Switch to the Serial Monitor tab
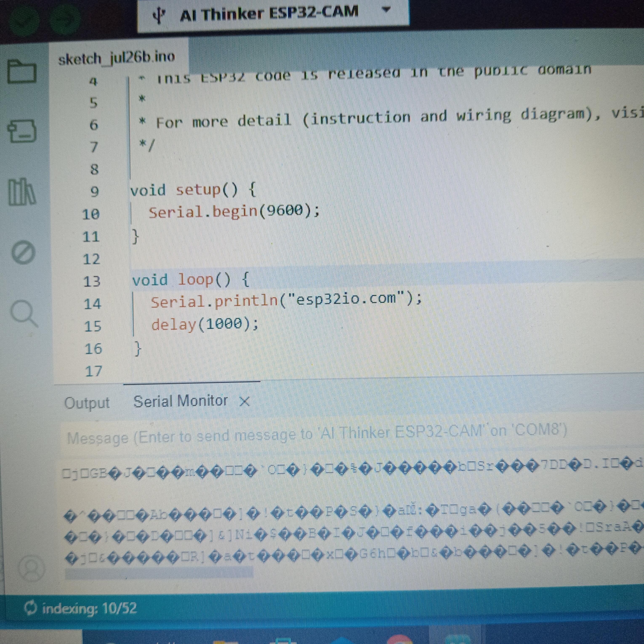Screen dimensions: 644x644 click(x=180, y=401)
